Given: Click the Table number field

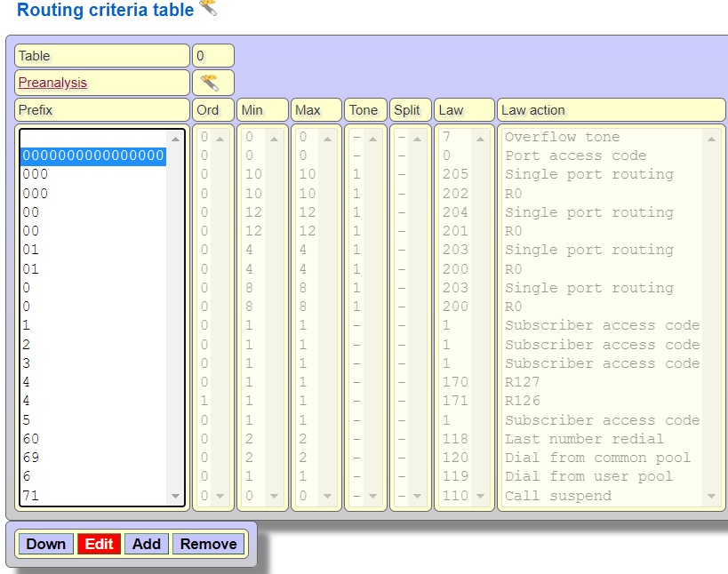Looking at the screenshot, I should click(212, 56).
